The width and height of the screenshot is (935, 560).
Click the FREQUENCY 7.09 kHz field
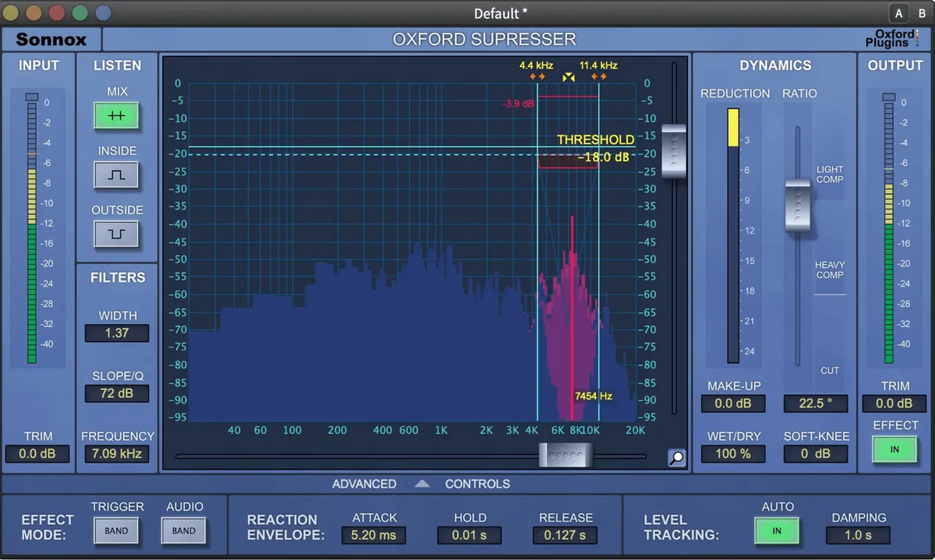coord(116,453)
